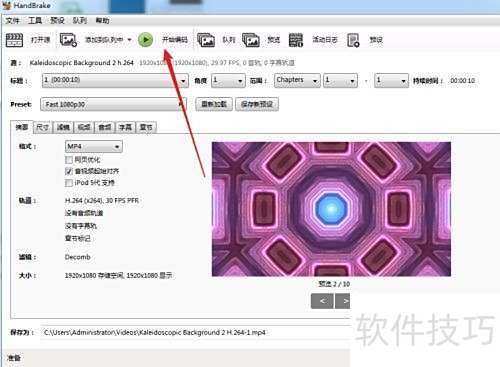This screenshot has width=500, height=367.
Task: Open the range start chapter dropdown
Action: [340, 80]
